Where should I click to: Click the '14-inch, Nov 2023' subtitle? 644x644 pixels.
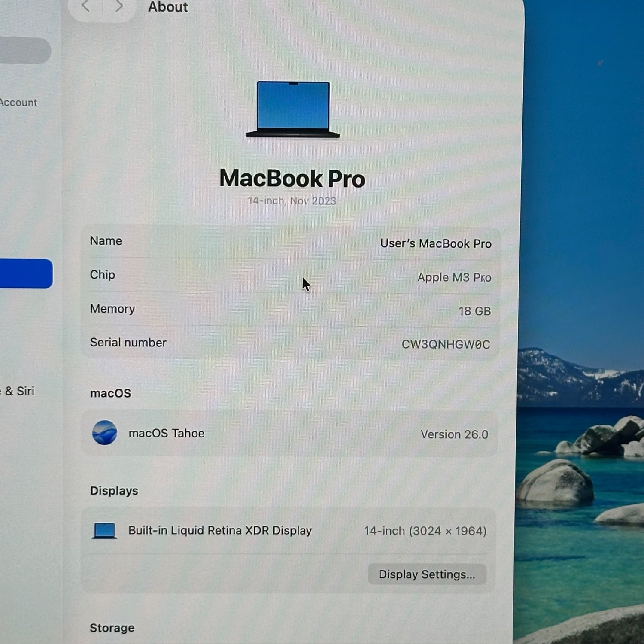pos(292,201)
